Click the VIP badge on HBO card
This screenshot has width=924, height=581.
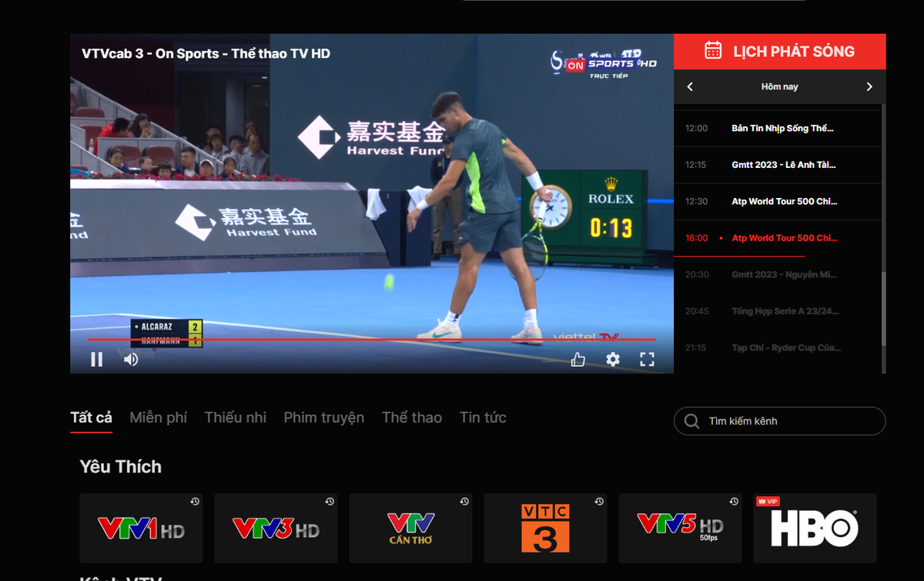point(768,502)
